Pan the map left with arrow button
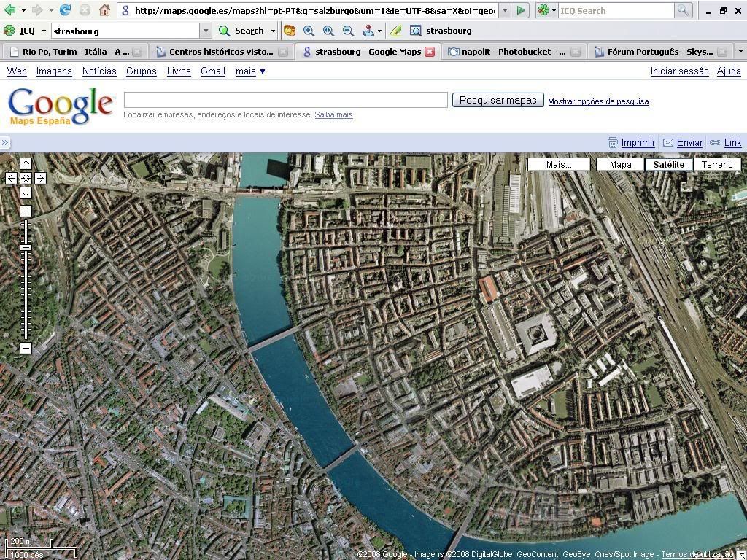Image resolution: width=747 pixels, height=560 pixels. (11, 178)
